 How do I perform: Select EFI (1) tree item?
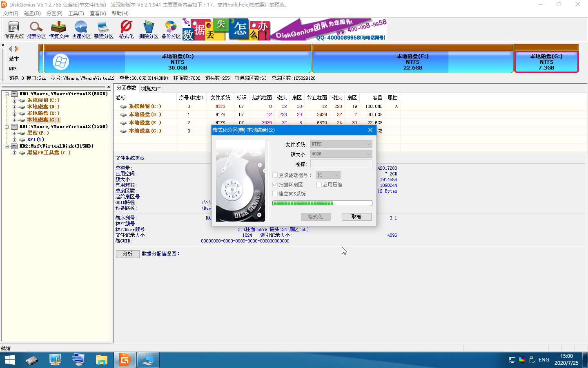click(36, 140)
